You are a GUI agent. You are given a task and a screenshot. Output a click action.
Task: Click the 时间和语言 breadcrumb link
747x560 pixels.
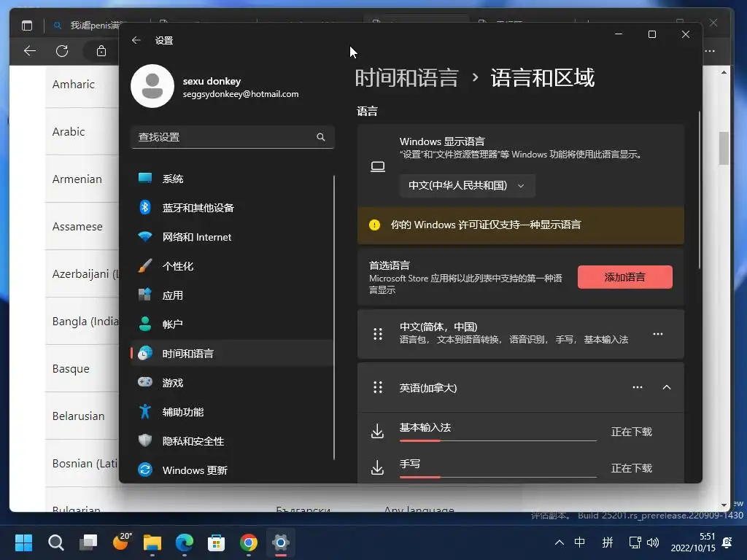407,77
